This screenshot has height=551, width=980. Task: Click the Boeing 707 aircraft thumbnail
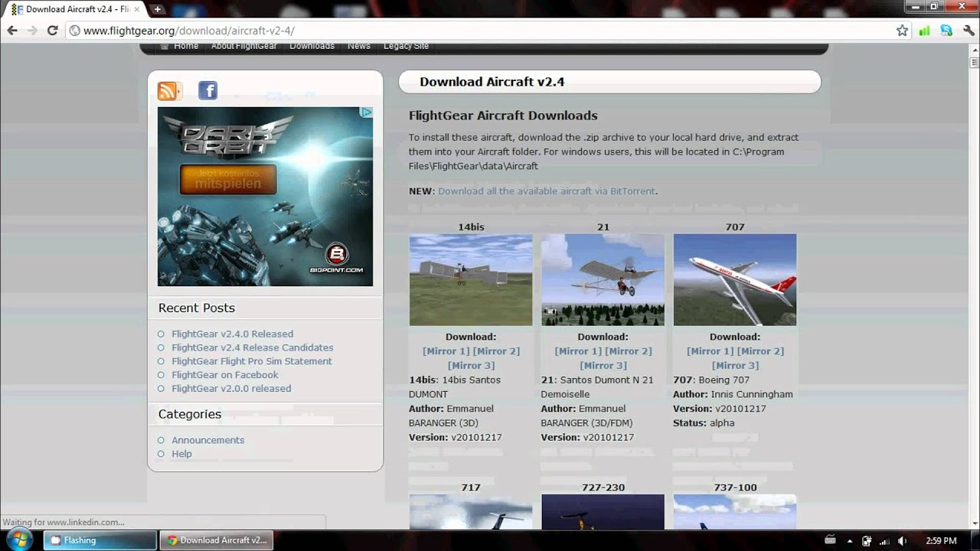coord(735,280)
